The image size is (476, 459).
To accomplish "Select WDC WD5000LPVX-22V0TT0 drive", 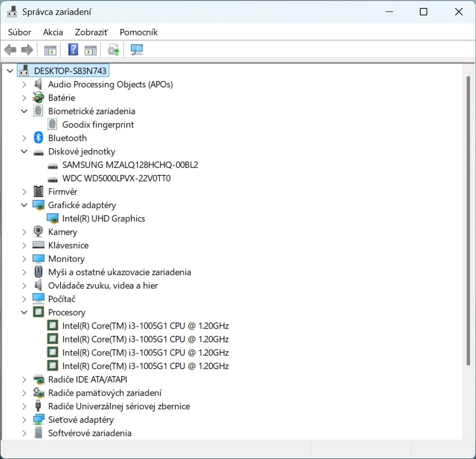I will (116, 178).
